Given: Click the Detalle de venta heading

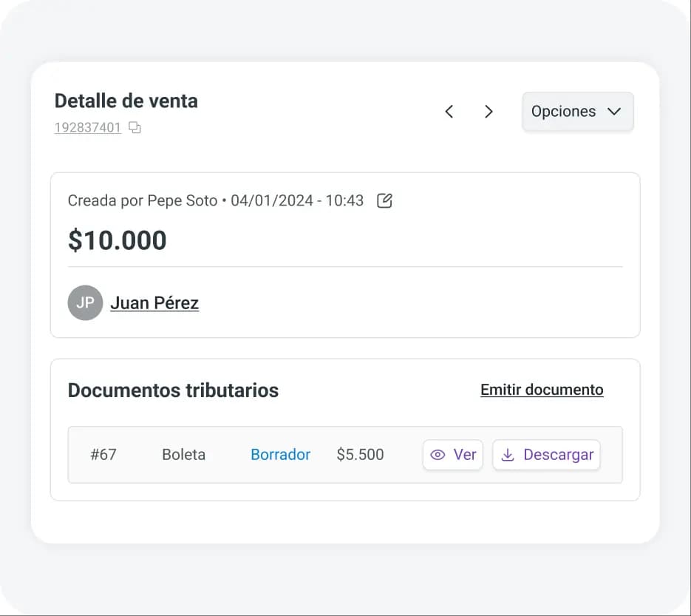Looking at the screenshot, I should [126, 101].
